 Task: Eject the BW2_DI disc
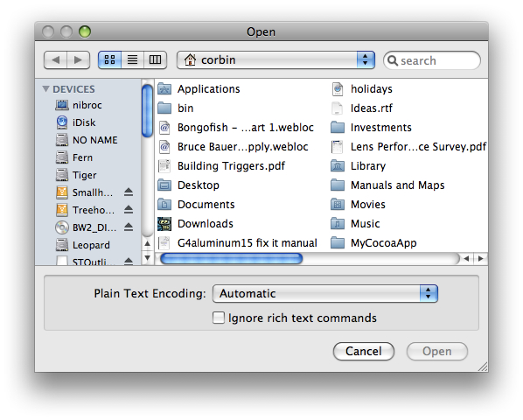(129, 227)
